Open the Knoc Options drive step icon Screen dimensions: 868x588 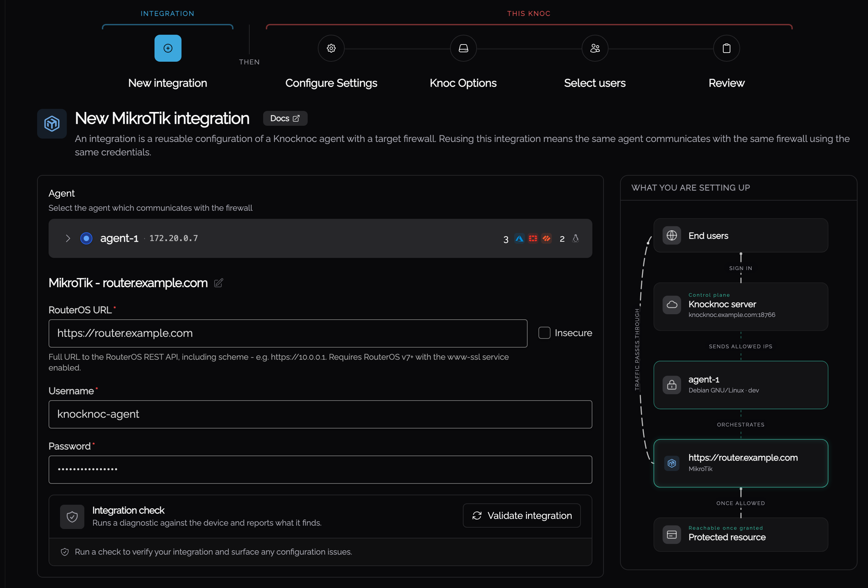(x=463, y=48)
